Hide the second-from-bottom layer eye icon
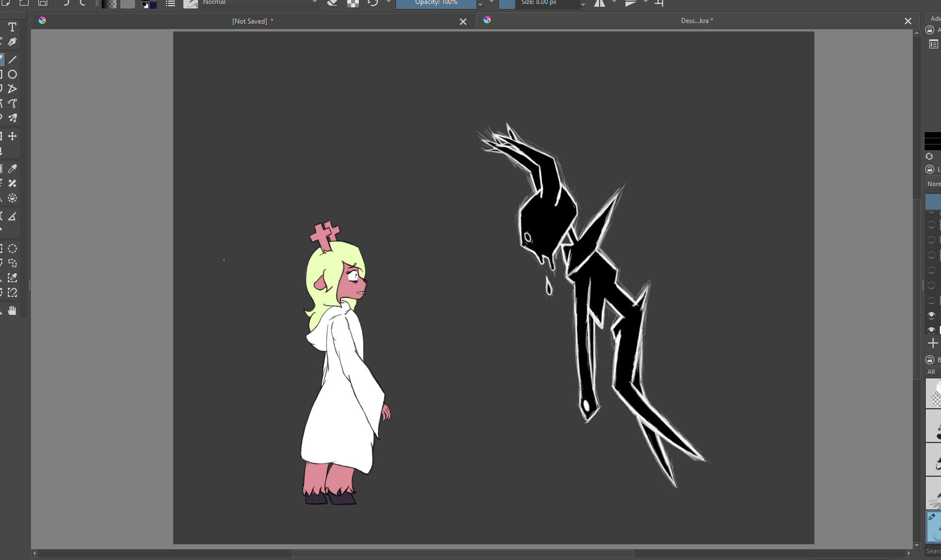The width and height of the screenshot is (941, 560). [x=931, y=315]
